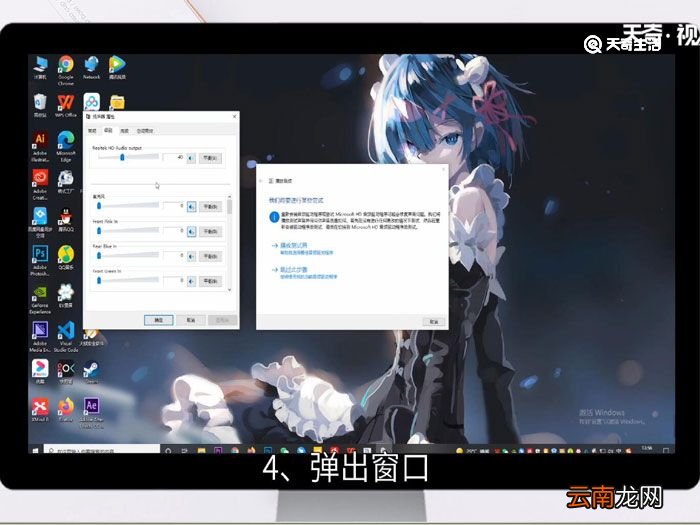
Task: Click the Windows Start button
Action: (36, 450)
